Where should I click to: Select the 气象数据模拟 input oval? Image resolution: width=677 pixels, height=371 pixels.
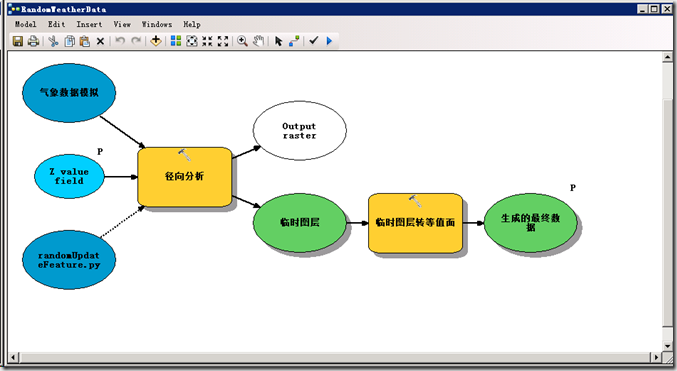pos(69,92)
